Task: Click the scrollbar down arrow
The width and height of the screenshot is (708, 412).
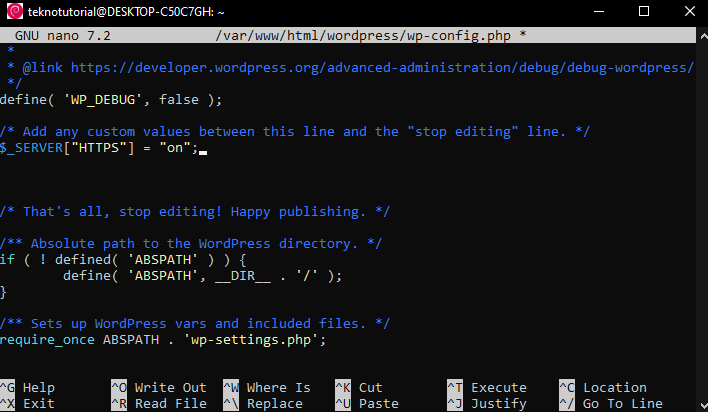Action: click(703, 406)
